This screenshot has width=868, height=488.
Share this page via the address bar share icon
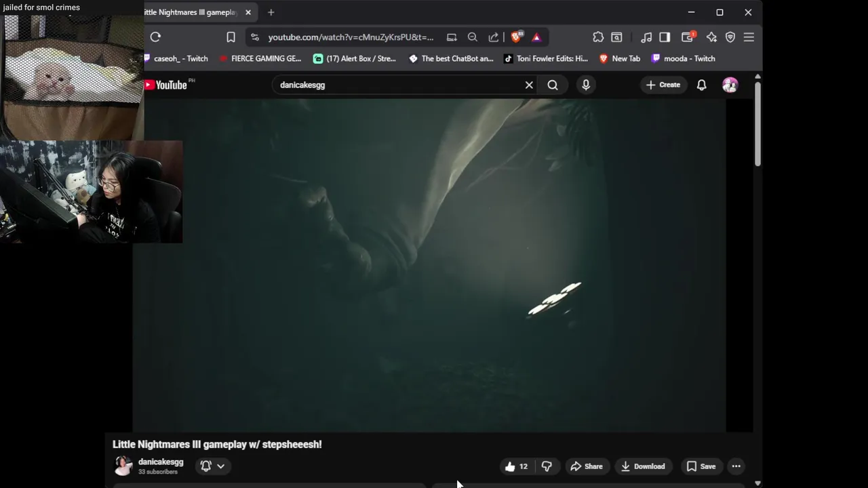494,37
